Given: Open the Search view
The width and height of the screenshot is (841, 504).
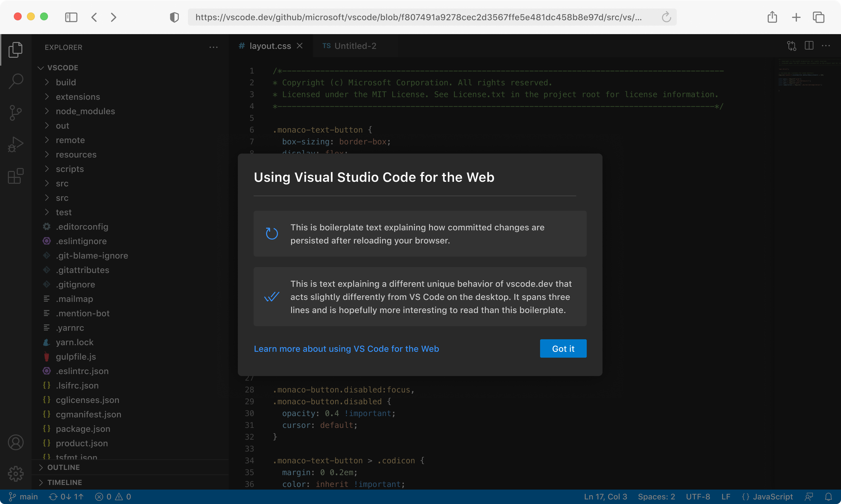Looking at the screenshot, I should 15,81.
